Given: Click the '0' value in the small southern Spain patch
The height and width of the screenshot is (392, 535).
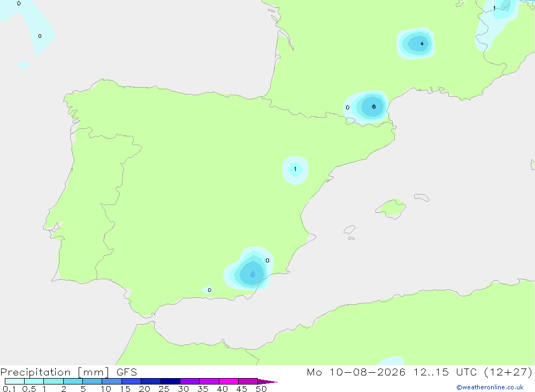Looking at the screenshot, I should click(210, 290).
